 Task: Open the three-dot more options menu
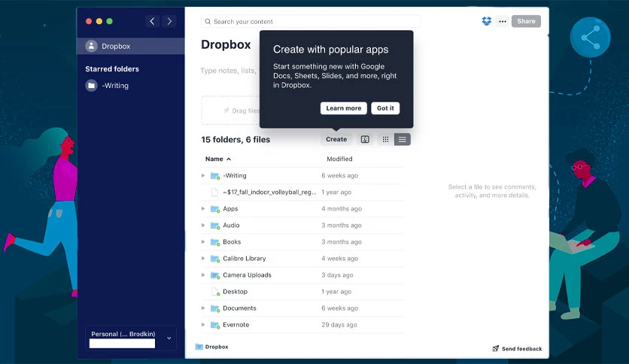coord(503,21)
